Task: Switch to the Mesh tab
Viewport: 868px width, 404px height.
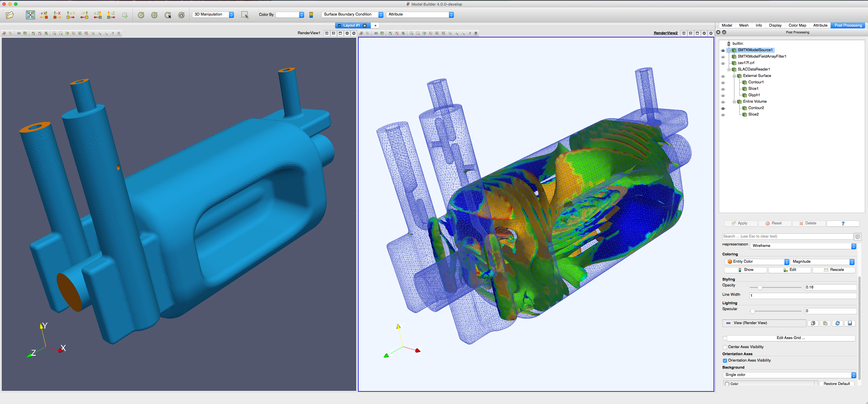Action: pos(744,25)
